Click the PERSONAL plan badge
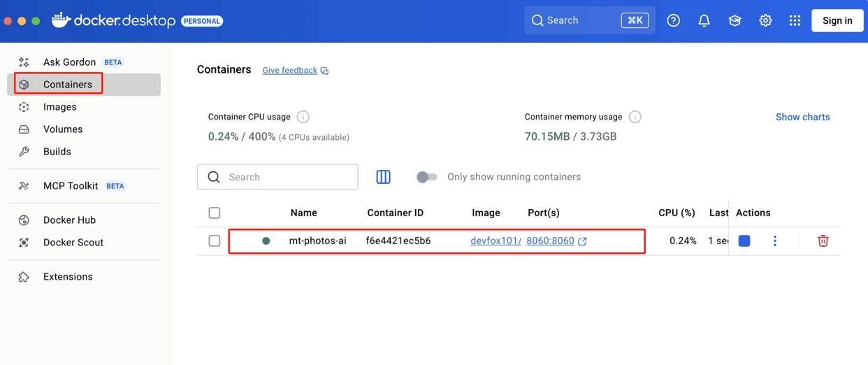This screenshot has height=365, width=868. pyautogui.click(x=202, y=21)
